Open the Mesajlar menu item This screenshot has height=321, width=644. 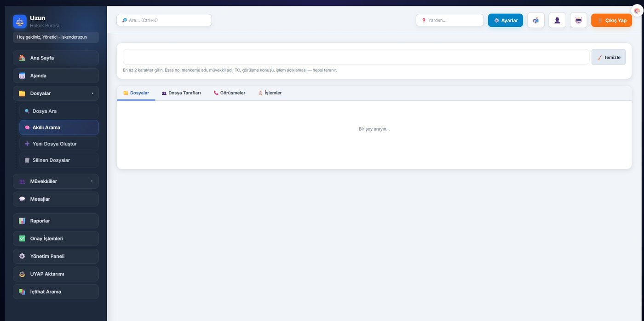56,199
